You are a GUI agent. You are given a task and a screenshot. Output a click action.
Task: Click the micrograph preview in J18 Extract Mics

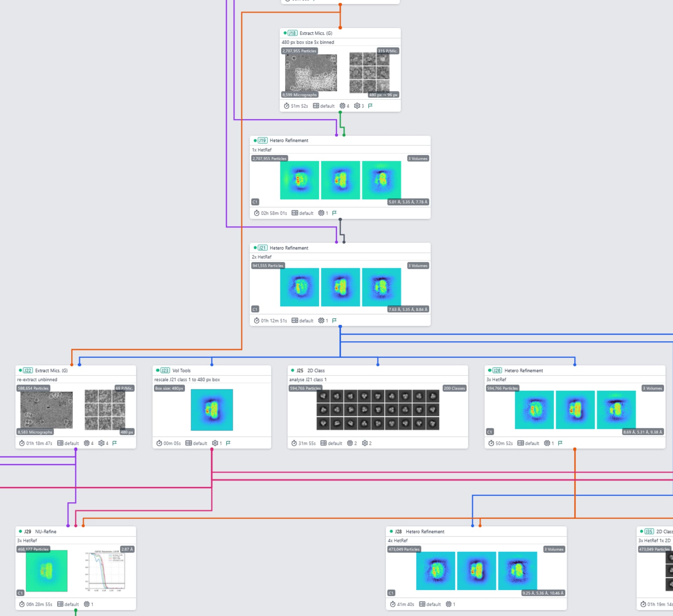click(x=311, y=73)
